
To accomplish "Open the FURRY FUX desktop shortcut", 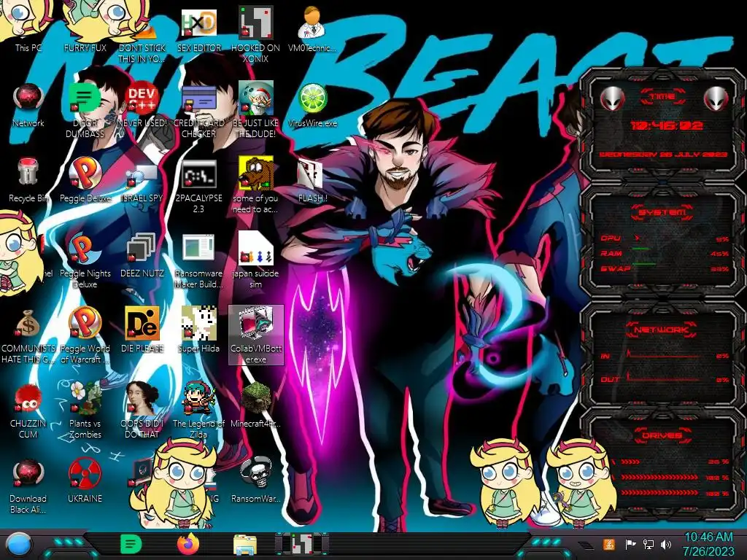I will point(85,28).
